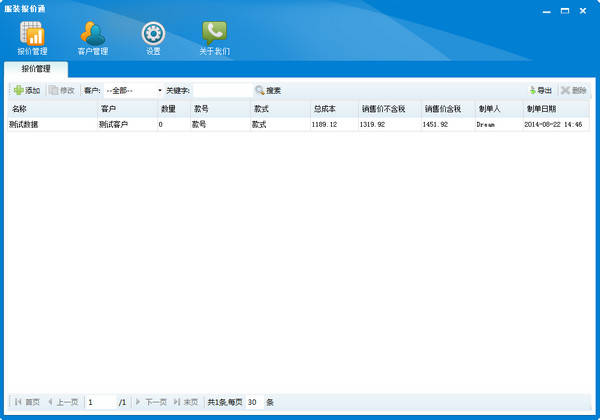The image size is (600, 420).
Task: Go to 上一页 (previous page)
Action: [63, 402]
